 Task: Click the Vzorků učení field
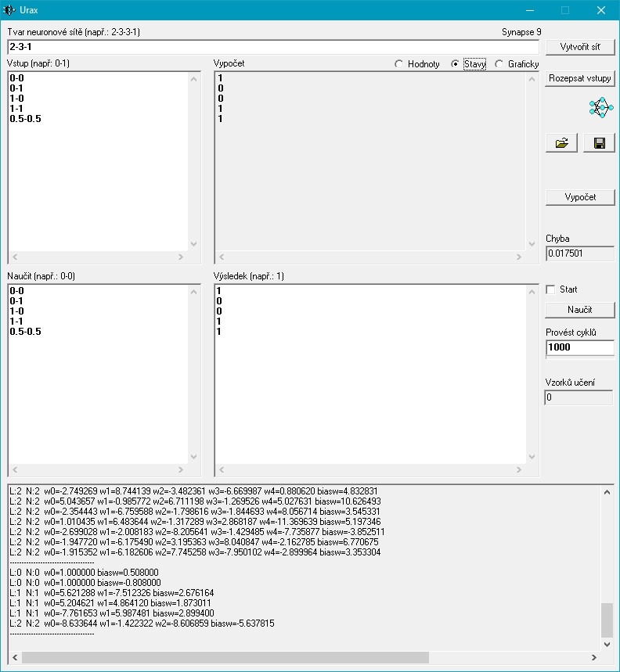pos(579,397)
